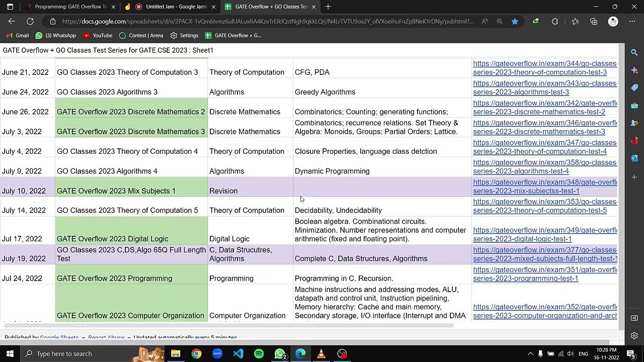This screenshot has height=362, width=644.
Task: Open the Gmail bookmark
Action: [x=18, y=36]
